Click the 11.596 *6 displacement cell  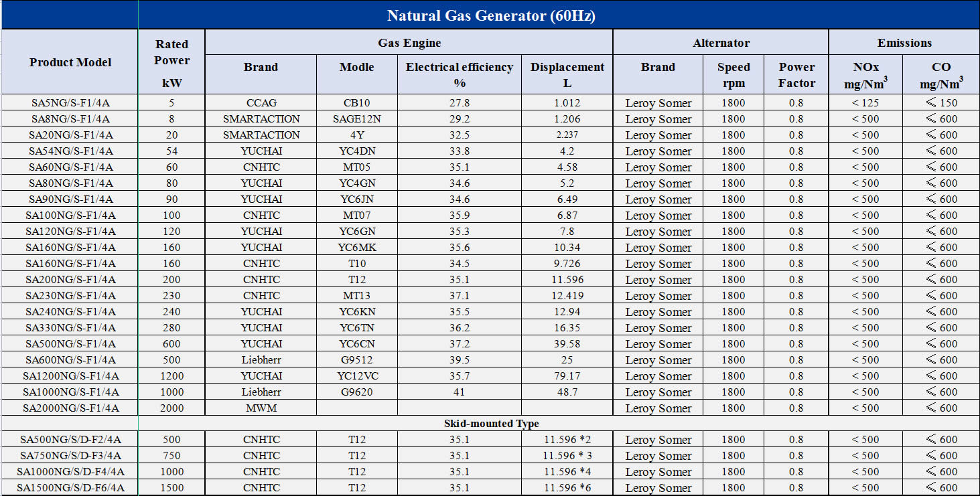567,487
